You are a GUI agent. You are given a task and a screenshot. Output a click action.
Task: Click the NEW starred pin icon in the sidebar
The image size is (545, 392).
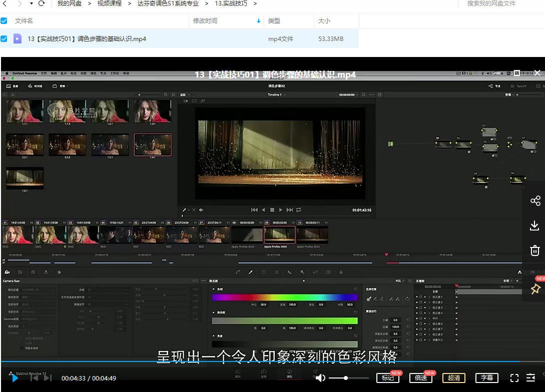click(534, 289)
